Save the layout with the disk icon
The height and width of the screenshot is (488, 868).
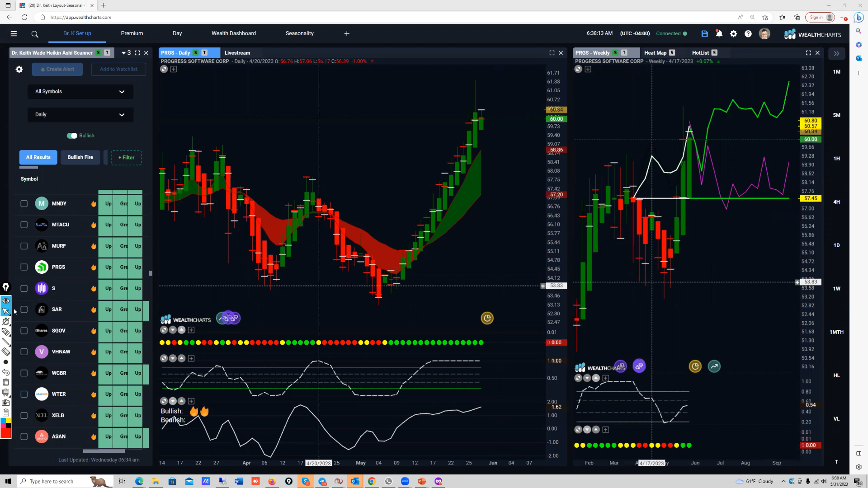(704, 34)
